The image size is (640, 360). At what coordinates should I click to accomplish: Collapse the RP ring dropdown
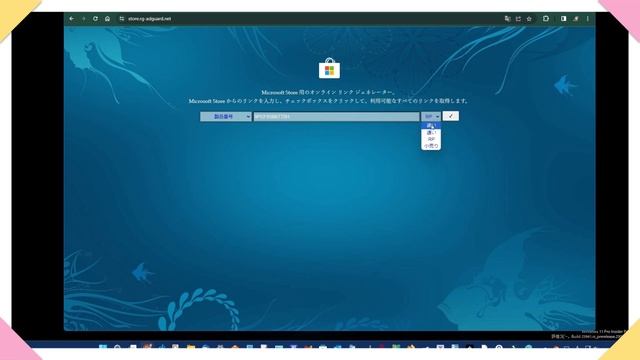(x=431, y=117)
